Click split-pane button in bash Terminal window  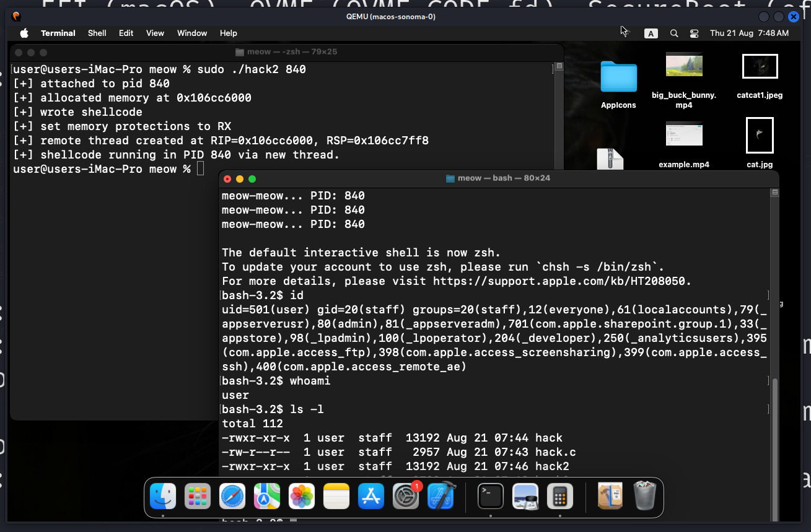774,193
